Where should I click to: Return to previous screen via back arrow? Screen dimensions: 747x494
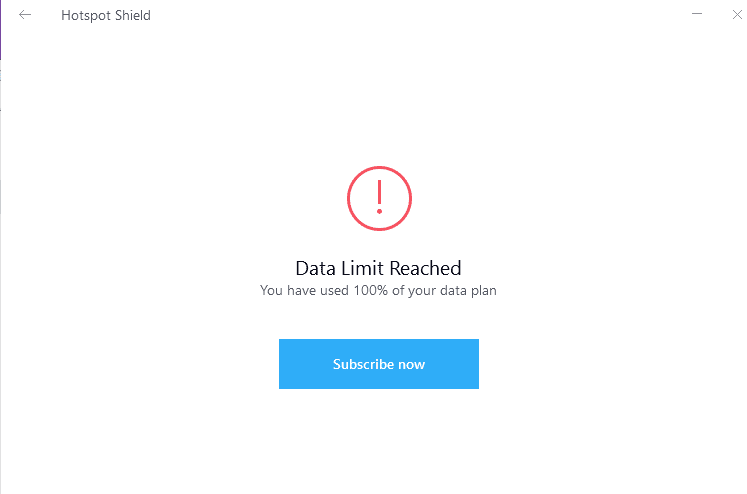[x=25, y=15]
